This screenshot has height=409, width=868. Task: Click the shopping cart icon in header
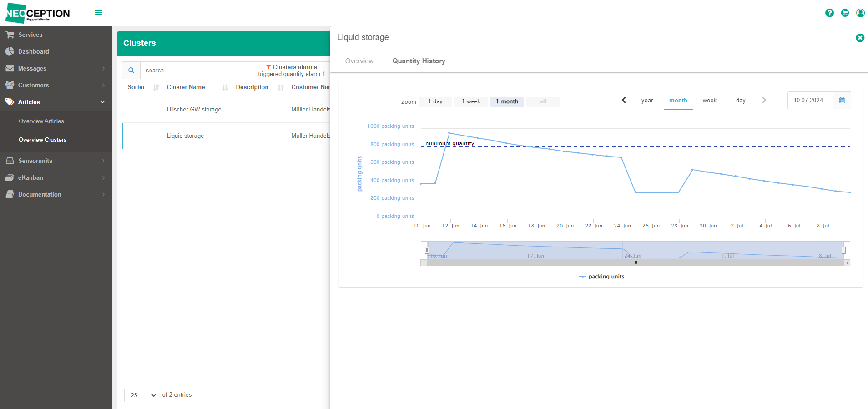tap(845, 13)
